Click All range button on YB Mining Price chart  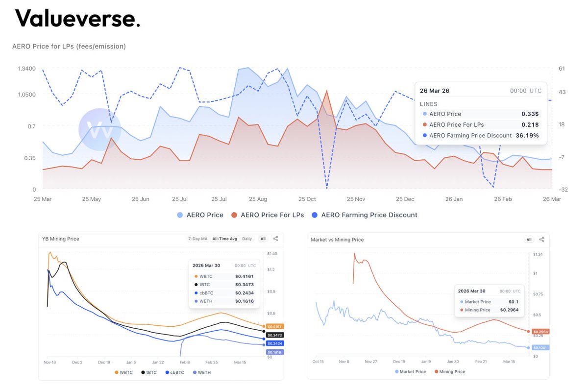(x=263, y=239)
